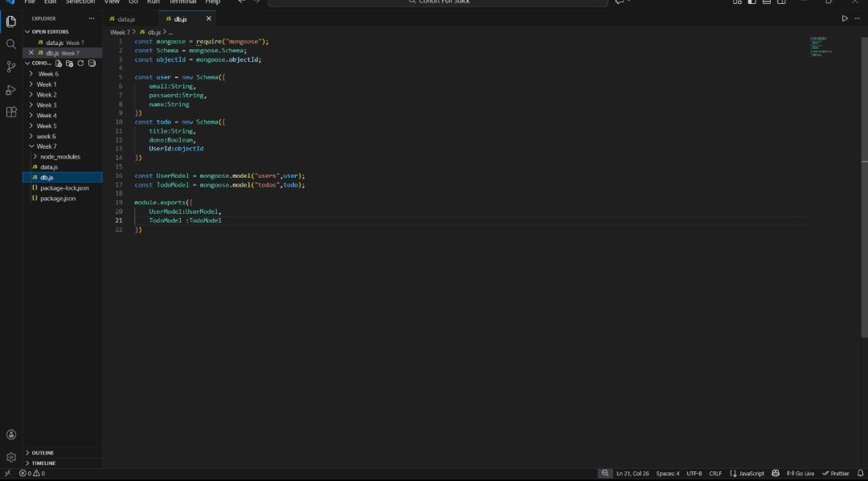Open the Run menu
Viewport: 868px width, 481px height.
[x=154, y=2]
